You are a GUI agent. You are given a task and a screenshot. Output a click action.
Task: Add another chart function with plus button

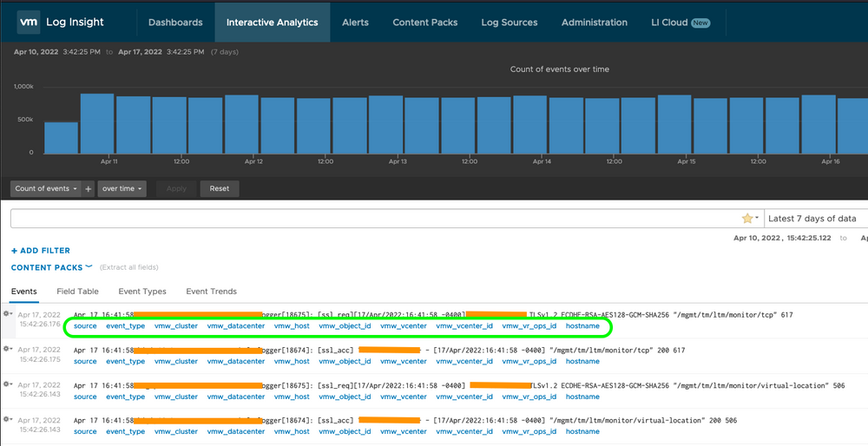[88, 188]
